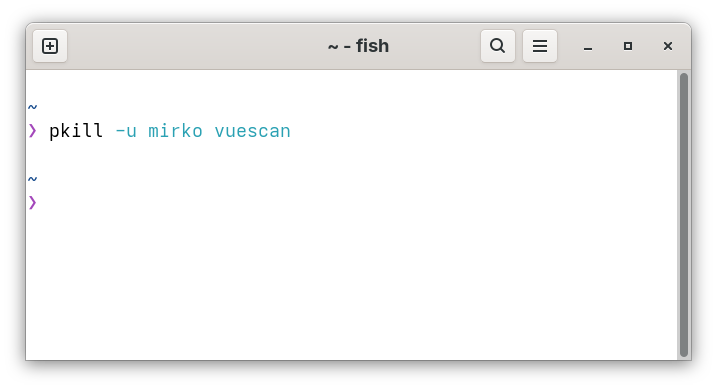Close the fish terminal window
The width and height of the screenshot is (717, 389).
pos(668,46)
